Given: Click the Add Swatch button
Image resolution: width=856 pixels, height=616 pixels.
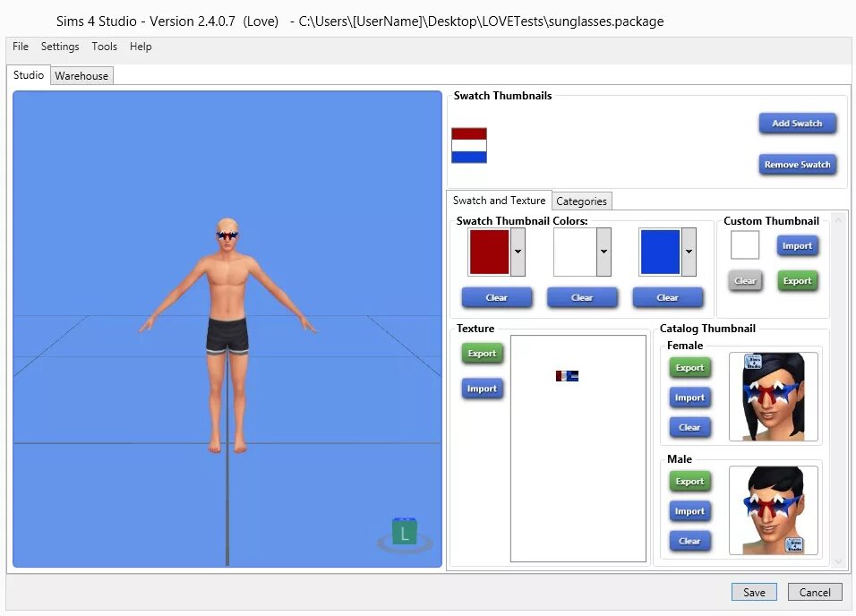Looking at the screenshot, I should (797, 124).
